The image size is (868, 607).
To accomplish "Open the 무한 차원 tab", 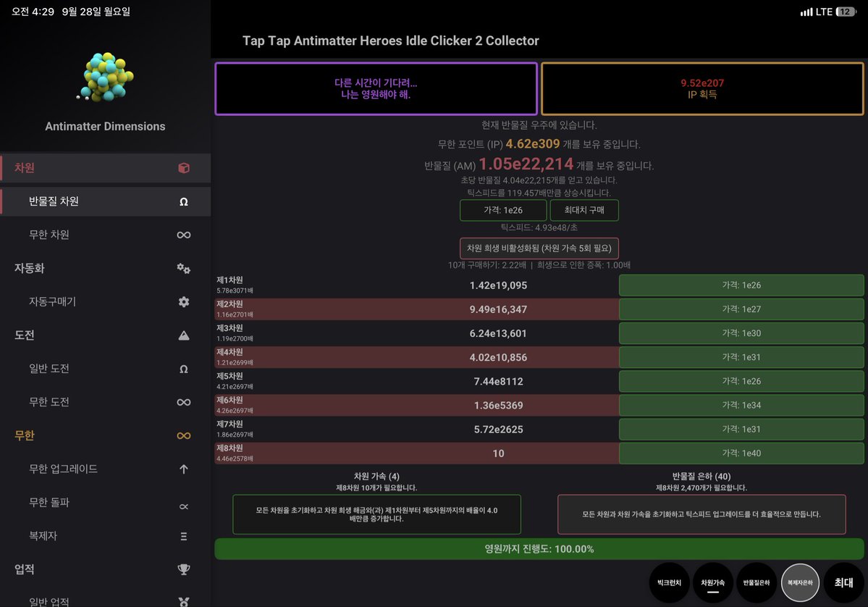I will tap(105, 235).
